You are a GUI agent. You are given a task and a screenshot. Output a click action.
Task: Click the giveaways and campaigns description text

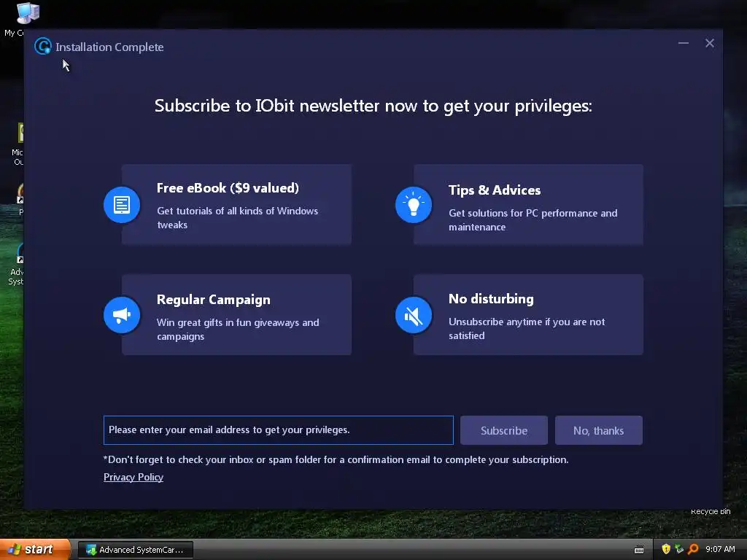pos(238,329)
